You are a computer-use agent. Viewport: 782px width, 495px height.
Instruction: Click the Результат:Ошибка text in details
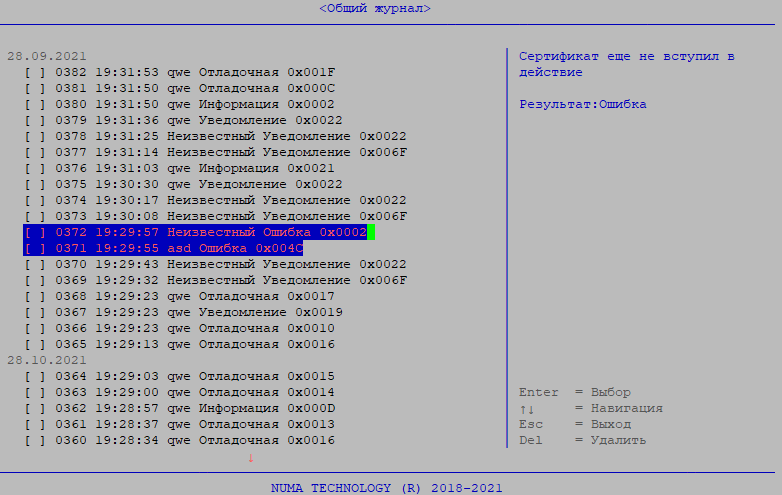click(582, 105)
